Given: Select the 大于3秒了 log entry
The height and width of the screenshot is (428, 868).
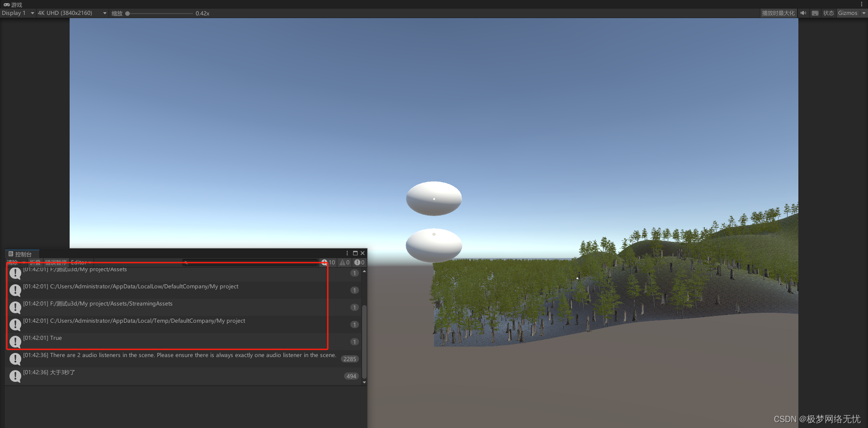Looking at the screenshot, I should pos(183,376).
